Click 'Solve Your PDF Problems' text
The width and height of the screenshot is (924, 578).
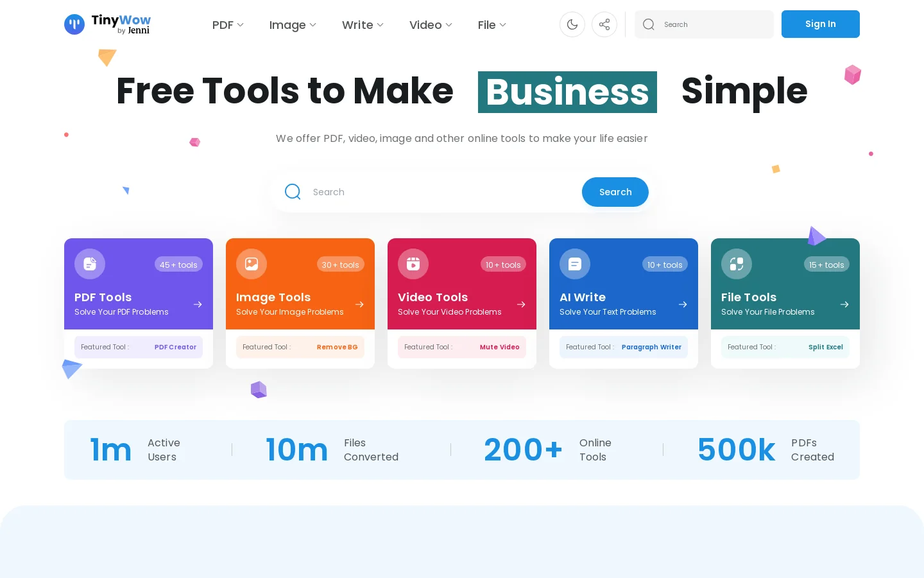[x=121, y=312]
